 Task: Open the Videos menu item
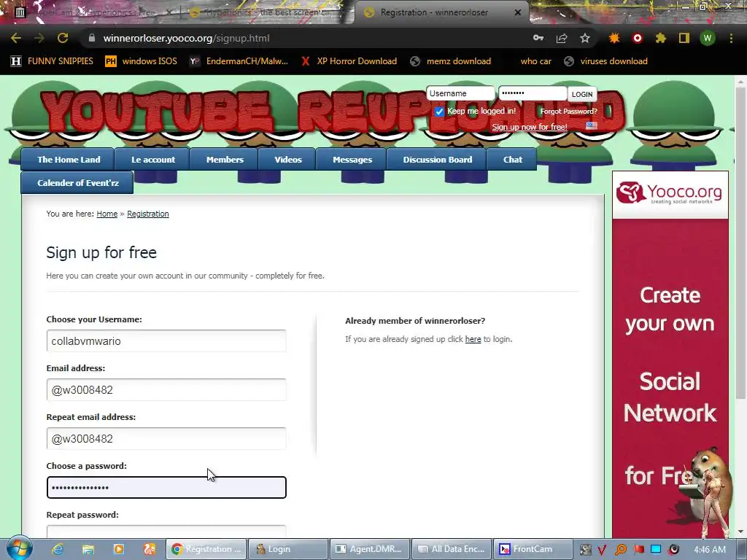[x=287, y=160]
